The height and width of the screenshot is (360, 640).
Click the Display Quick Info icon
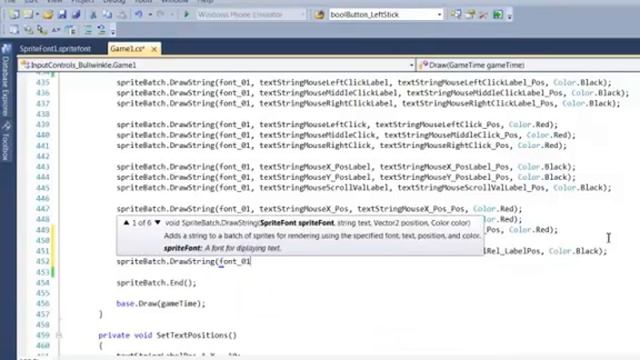[x=42, y=30]
